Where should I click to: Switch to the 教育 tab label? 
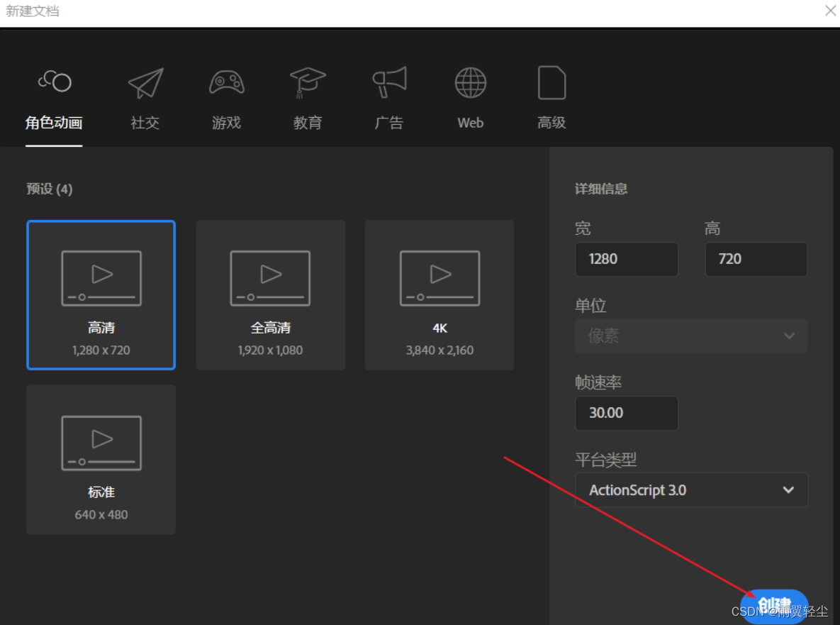click(x=308, y=123)
